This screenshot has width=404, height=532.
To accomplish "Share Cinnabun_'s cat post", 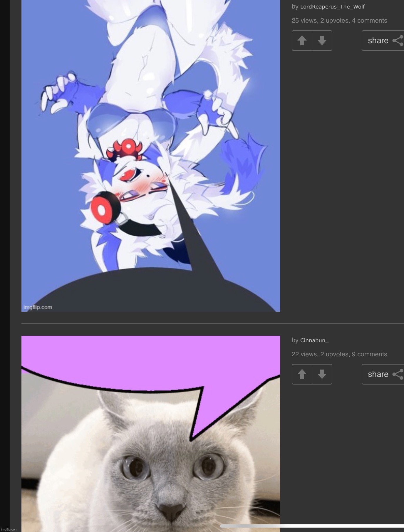I will [383, 374].
